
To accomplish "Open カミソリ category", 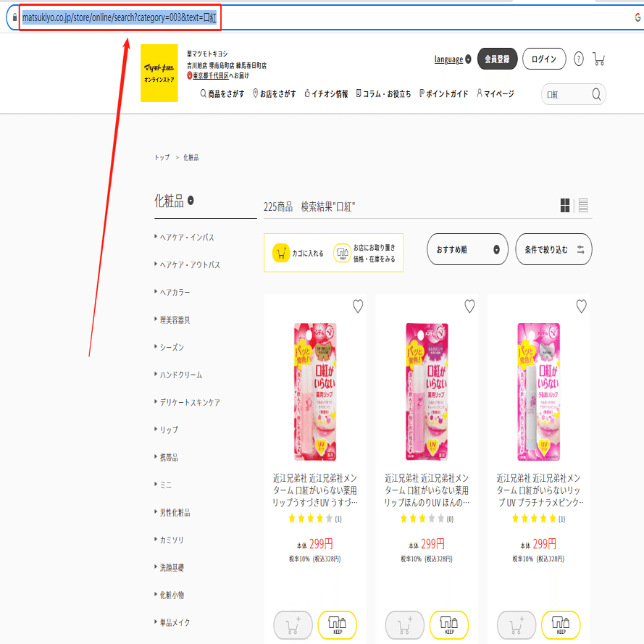I will pyautogui.click(x=169, y=540).
